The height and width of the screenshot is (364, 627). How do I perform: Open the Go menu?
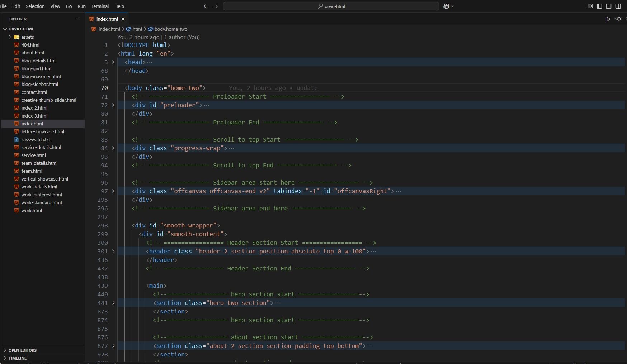(69, 6)
